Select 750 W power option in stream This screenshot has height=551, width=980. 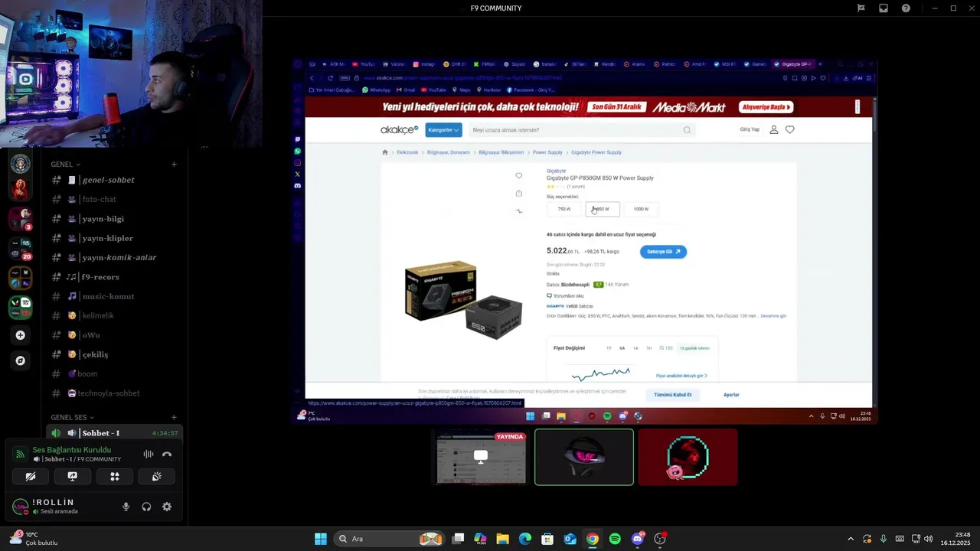tap(564, 209)
